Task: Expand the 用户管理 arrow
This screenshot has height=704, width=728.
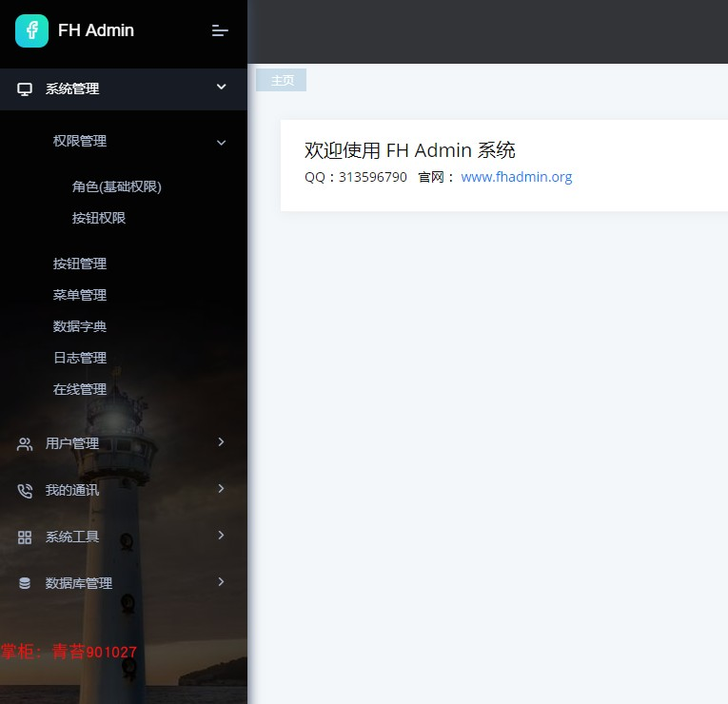Action: click(221, 441)
